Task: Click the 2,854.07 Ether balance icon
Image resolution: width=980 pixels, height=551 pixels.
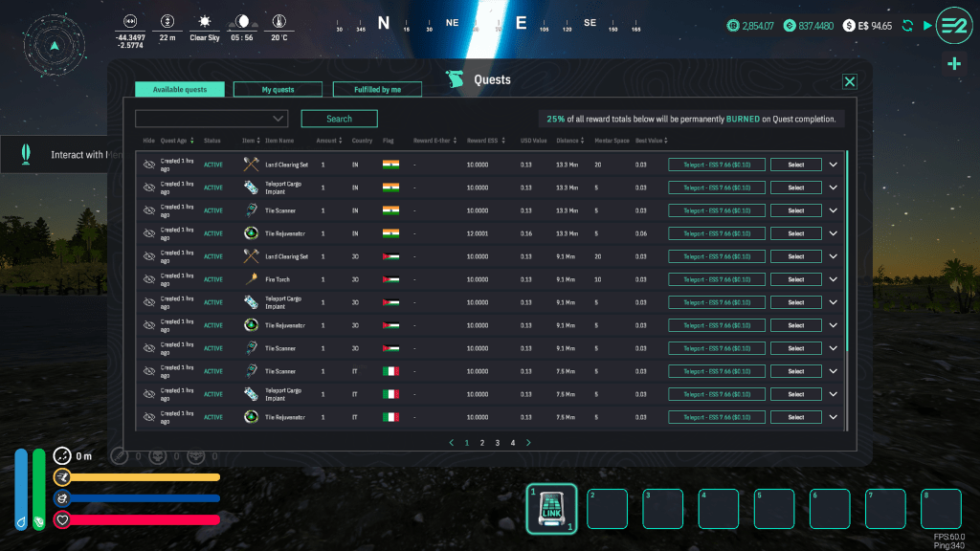Action: coord(733,26)
